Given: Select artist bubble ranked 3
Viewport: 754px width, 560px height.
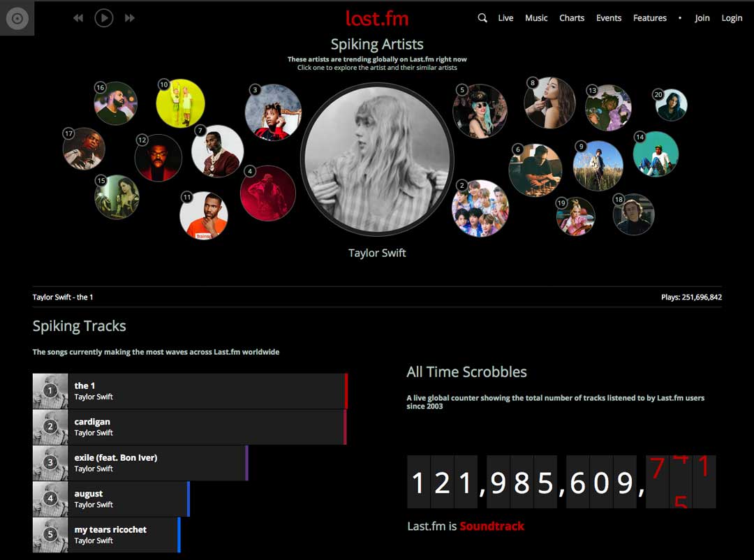Looking at the screenshot, I should click(x=273, y=112).
